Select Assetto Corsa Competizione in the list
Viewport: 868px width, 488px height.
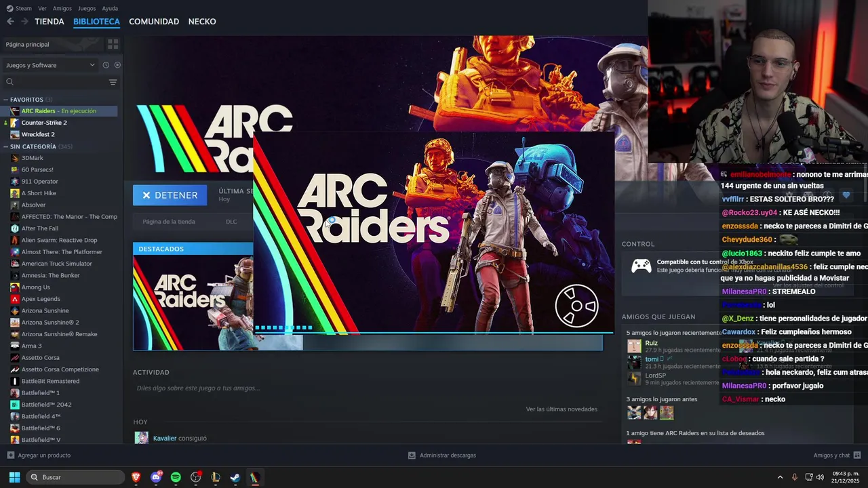61,369
